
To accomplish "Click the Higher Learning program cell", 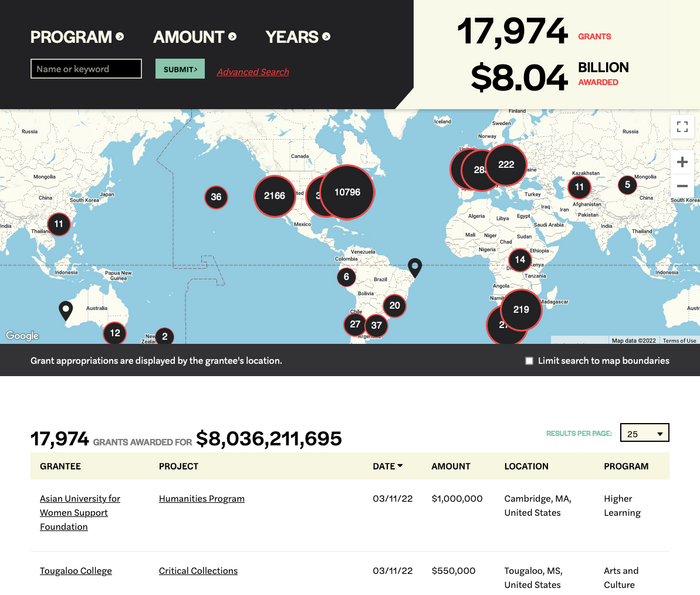I will click(x=622, y=506).
